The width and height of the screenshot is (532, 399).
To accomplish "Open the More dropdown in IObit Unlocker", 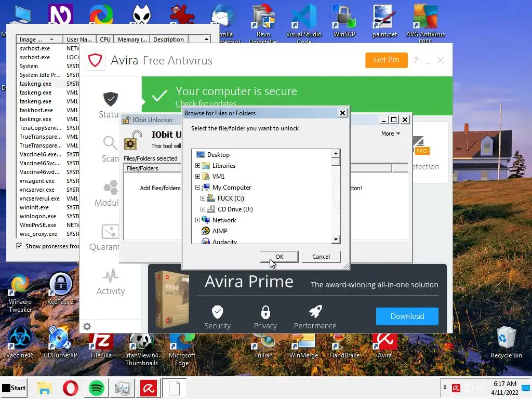I will (x=391, y=134).
